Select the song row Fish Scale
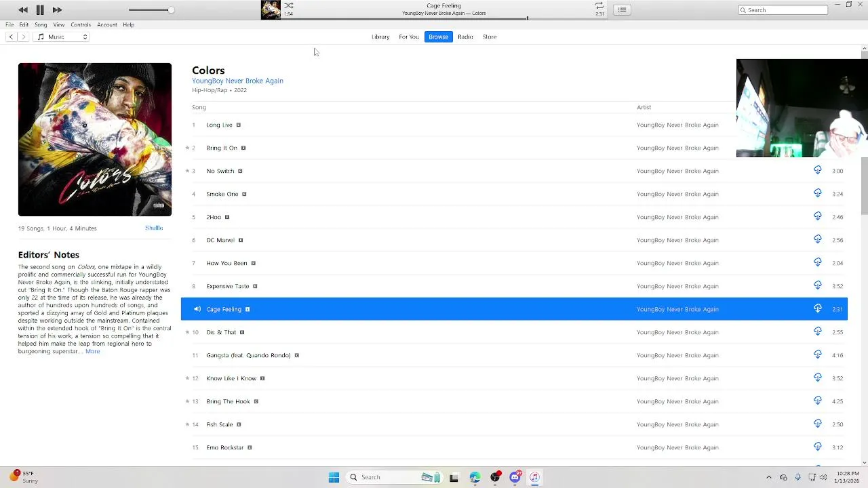The image size is (868, 488). tap(514, 424)
